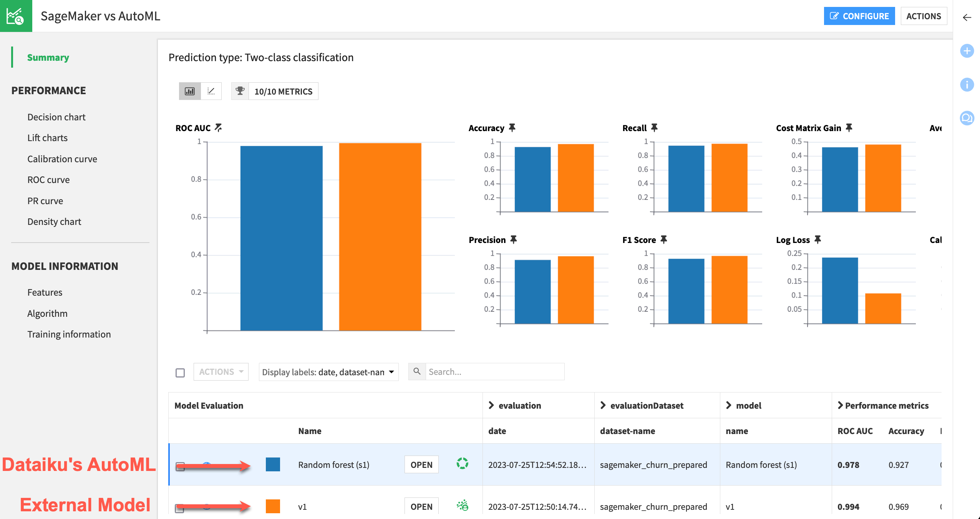Click the CONFIGURE button
The width and height of the screenshot is (980, 519).
click(x=858, y=15)
